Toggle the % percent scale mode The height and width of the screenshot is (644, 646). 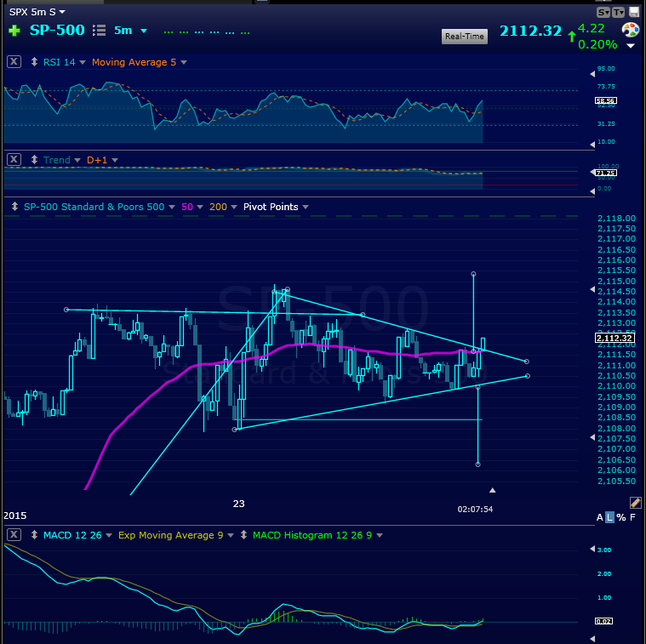point(620,517)
